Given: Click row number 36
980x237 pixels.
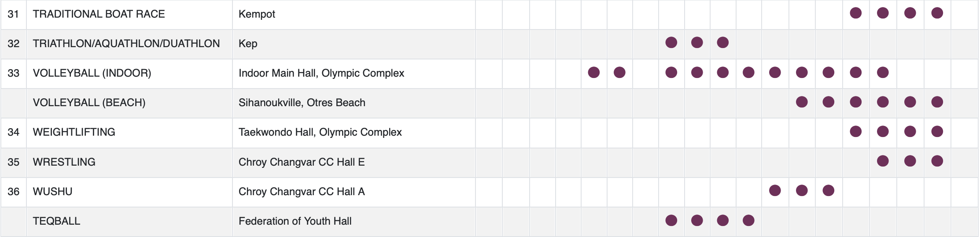Looking at the screenshot, I should click(14, 192).
